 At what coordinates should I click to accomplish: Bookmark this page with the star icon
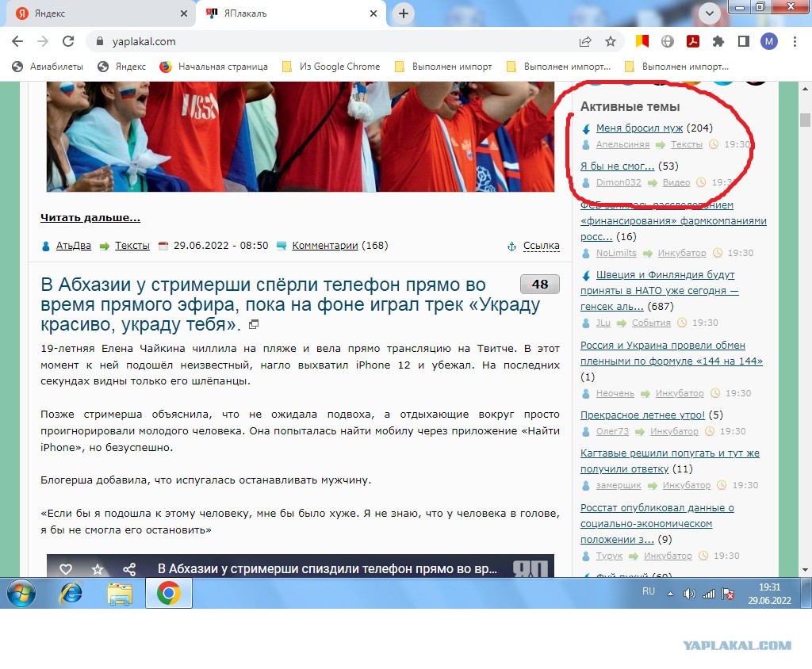(x=611, y=41)
